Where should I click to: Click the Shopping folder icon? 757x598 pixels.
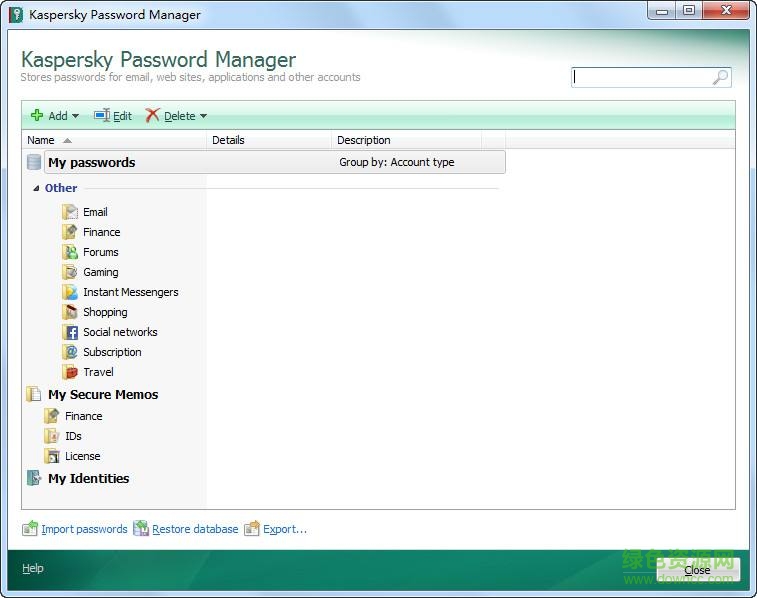tap(70, 312)
